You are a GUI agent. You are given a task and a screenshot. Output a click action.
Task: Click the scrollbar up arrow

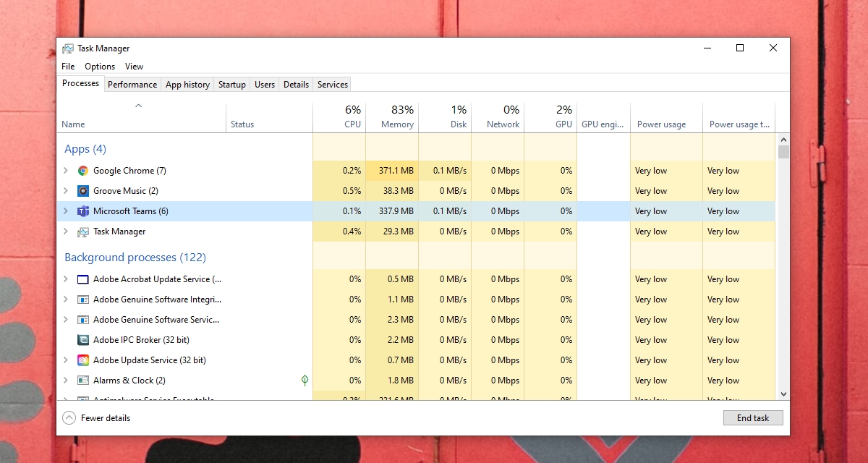[783, 139]
